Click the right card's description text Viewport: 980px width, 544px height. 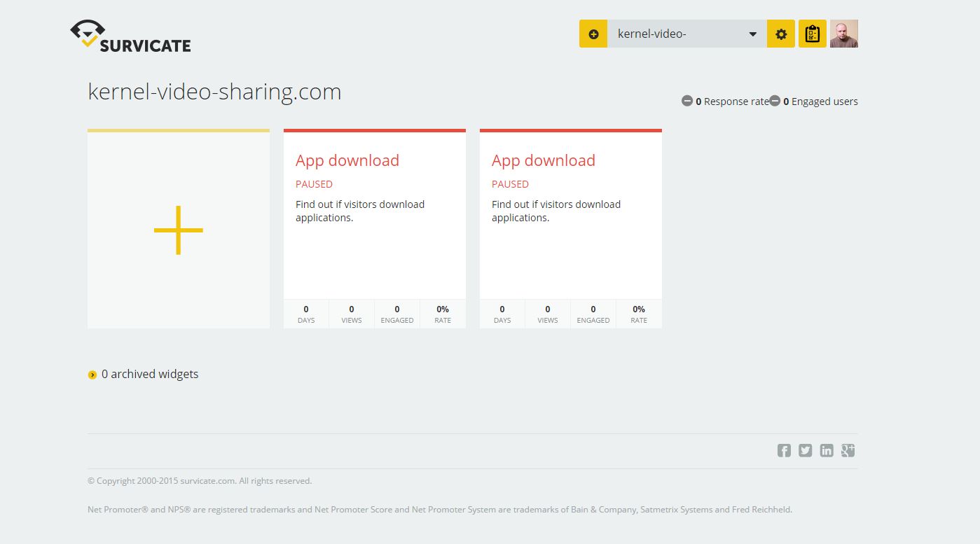[556, 211]
